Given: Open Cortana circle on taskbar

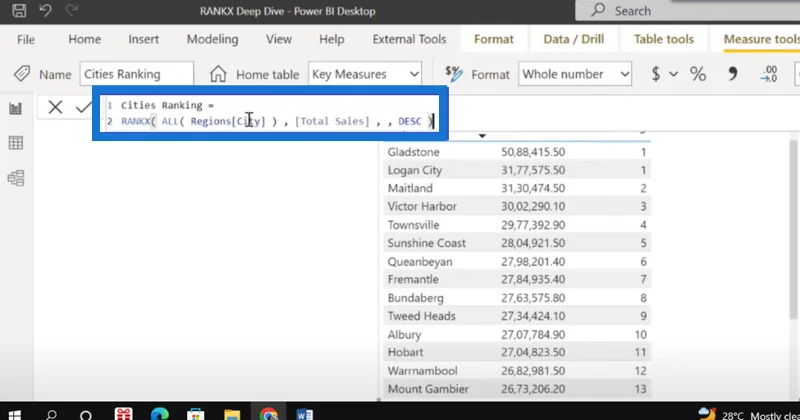Looking at the screenshot, I should (x=86, y=415).
